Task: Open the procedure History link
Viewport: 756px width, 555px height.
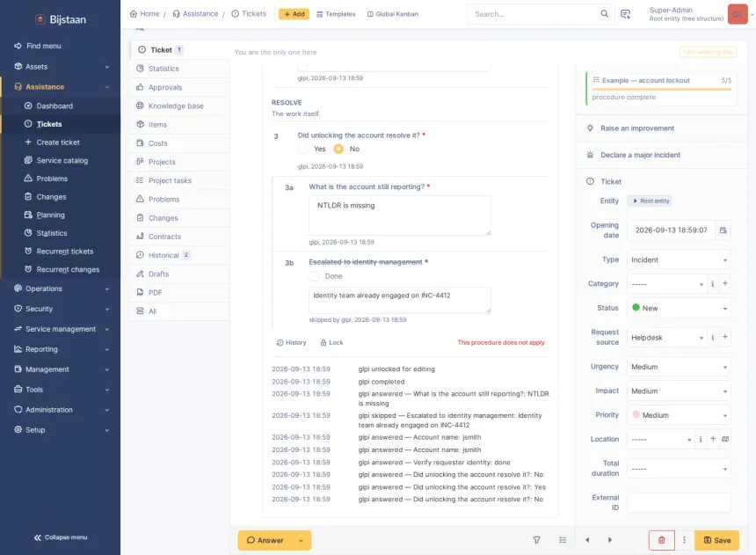Action: 291,342
